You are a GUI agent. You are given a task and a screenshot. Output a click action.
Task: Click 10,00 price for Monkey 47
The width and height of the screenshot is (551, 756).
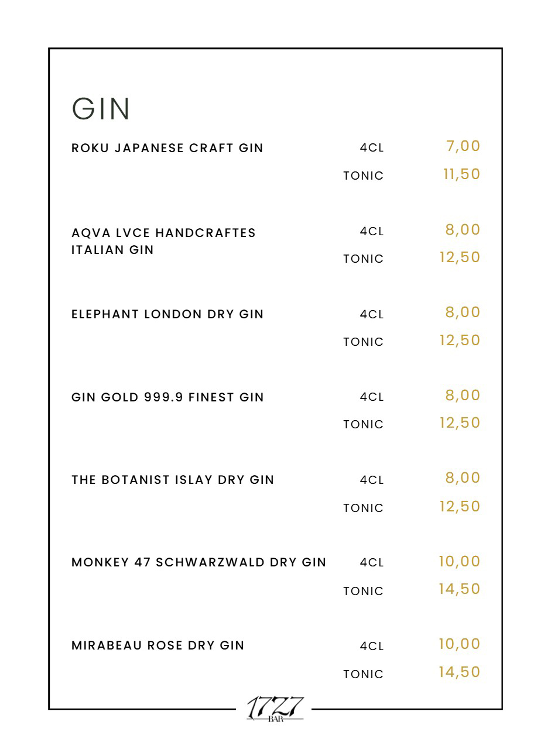[x=459, y=562]
